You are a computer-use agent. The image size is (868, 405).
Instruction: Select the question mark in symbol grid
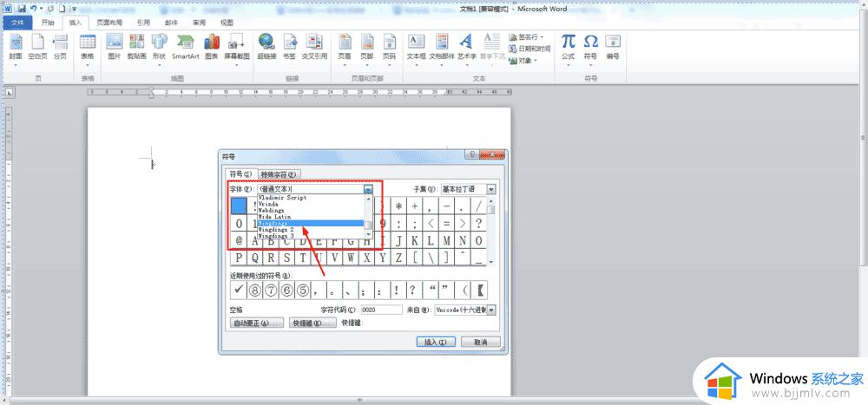479,224
